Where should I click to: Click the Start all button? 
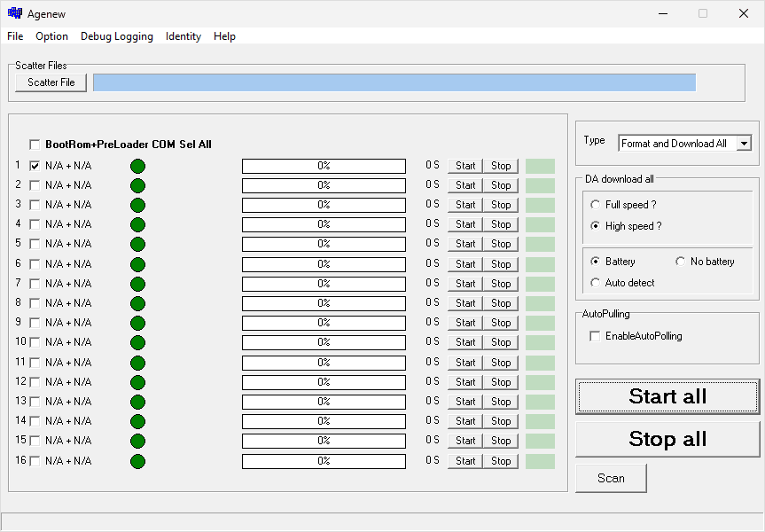tap(667, 396)
